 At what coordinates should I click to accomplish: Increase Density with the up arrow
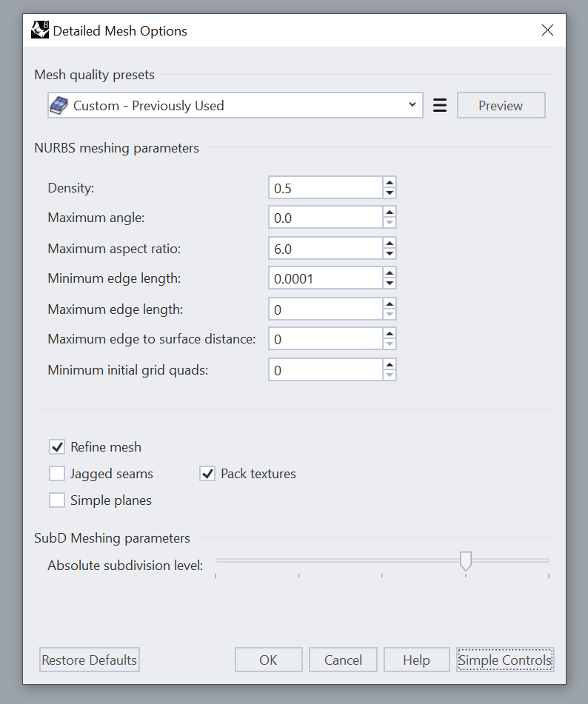point(390,182)
